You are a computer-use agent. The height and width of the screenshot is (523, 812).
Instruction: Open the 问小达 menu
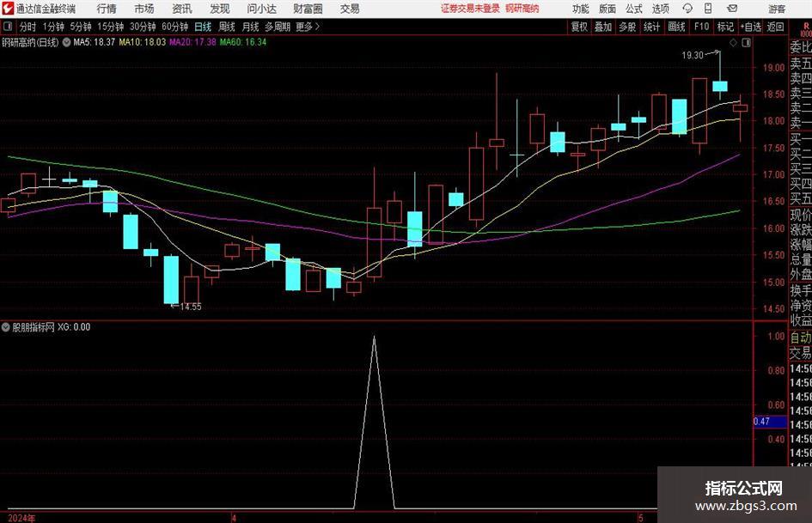click(261, 9)
